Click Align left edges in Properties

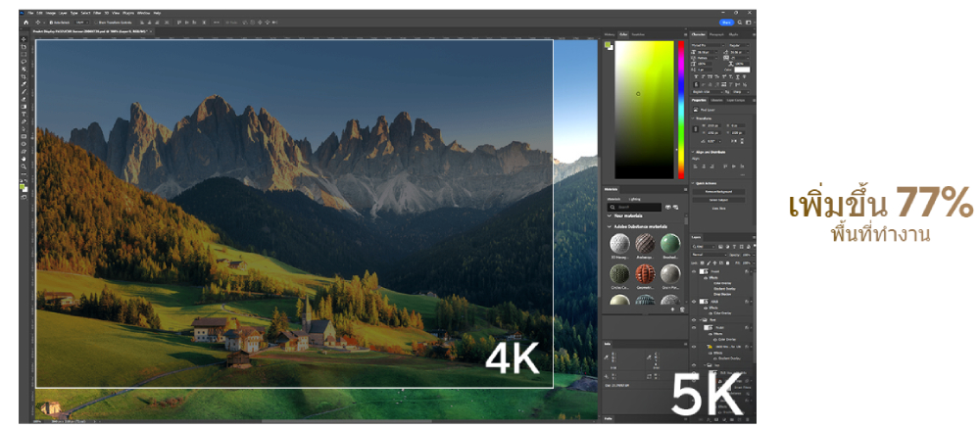[x=695, y=166]
